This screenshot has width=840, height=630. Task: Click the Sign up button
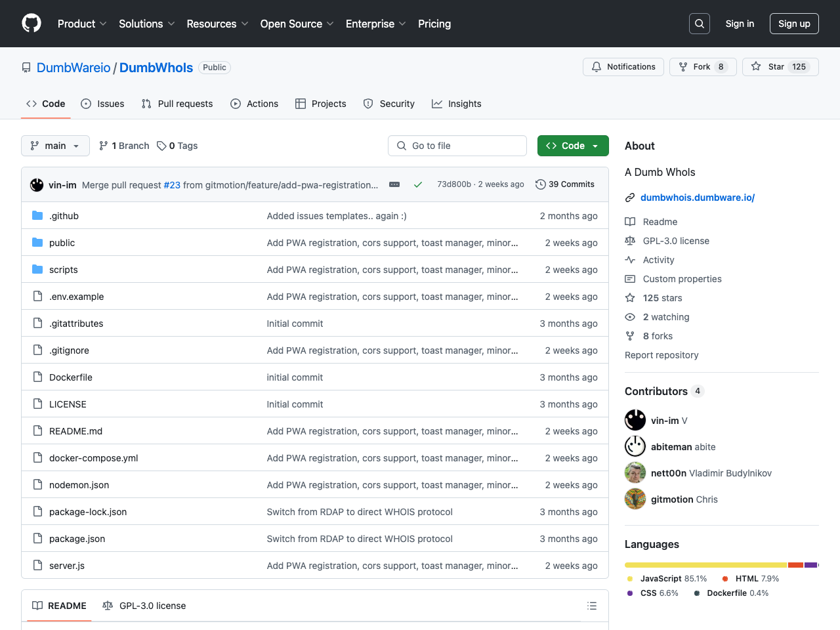pos(794,24)
